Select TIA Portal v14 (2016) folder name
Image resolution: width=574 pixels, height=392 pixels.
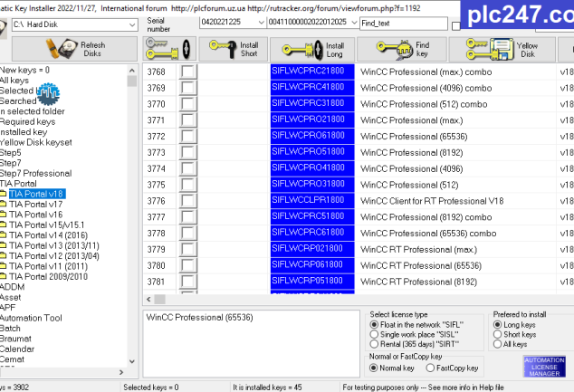pos(48,235)
